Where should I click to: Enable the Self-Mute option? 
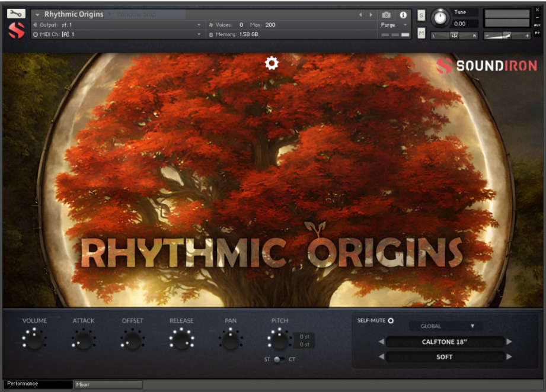(392, 320)
